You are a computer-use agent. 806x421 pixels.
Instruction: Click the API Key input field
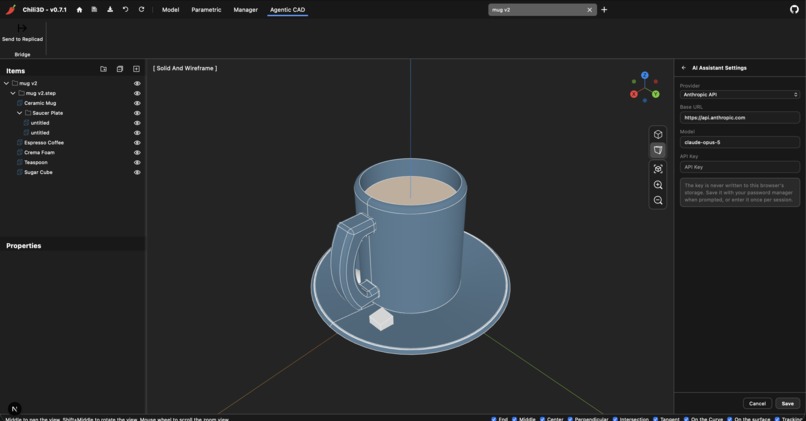pyautogui.click(x=740, y=167)
